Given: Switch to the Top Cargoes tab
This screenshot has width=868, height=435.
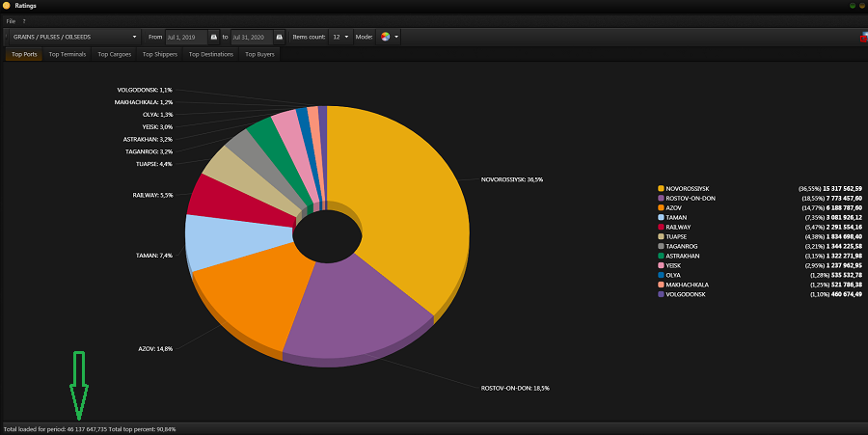Looking at the screenshot, I should (115, 54).
